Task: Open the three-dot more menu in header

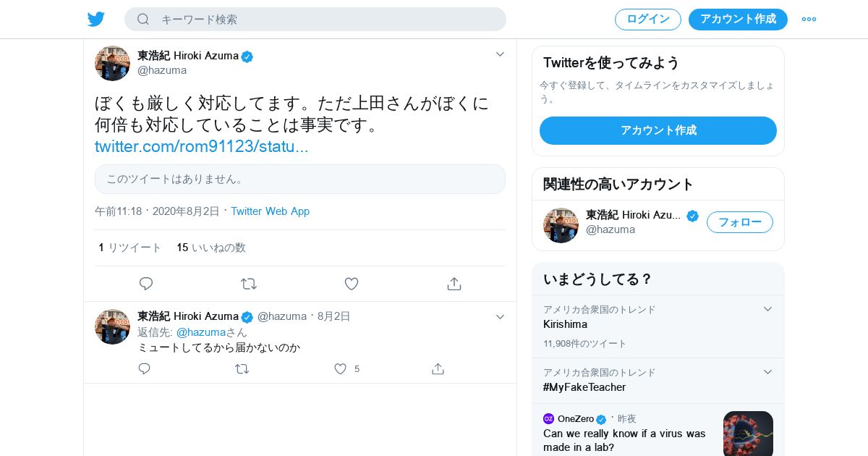Action: (x=809, y=20)
